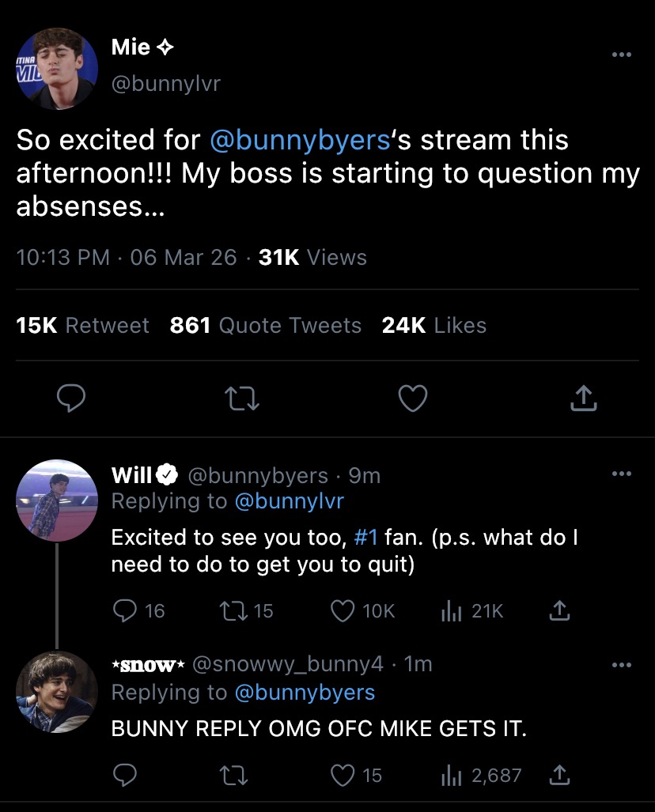The image size is (655, 812).
Task: Show the 24K Likes list
Action: pyautogui.click(x=434, y=325)
